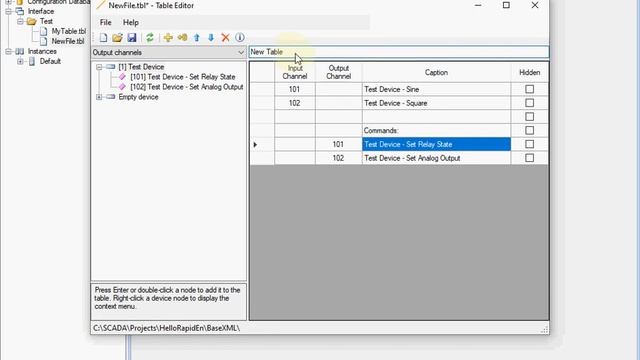Screen dimensions: 640x360
Task: Select the Empty device tree node
Action: pyautogui.click(x=138, y=97)
